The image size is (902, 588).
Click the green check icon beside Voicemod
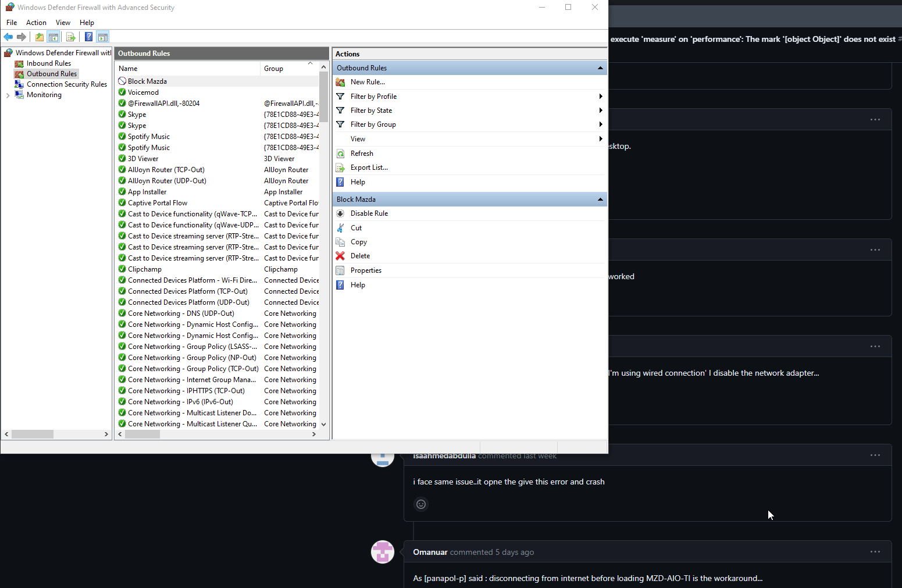click(x=122, y=92)
